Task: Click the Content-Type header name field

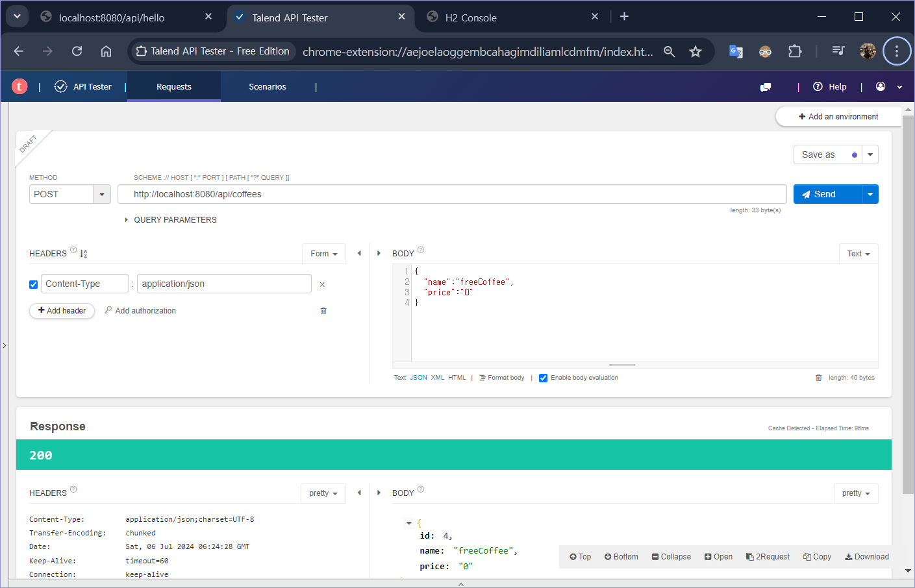Action: (x=85, y=284)
